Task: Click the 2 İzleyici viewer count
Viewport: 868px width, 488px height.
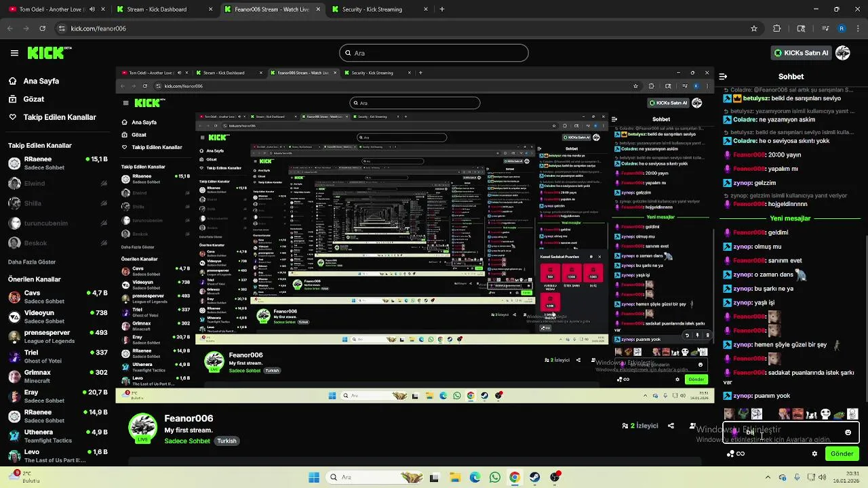Action: [640, 426]
